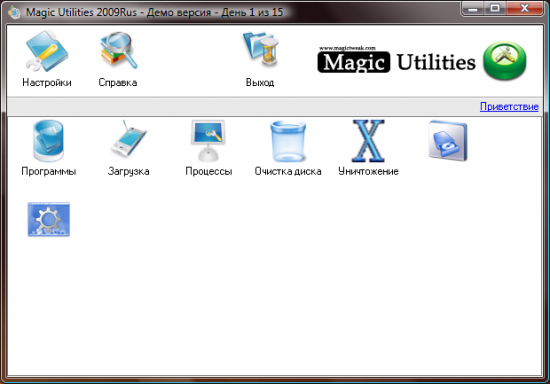Follow the Приветствие link

click(509, 107)
